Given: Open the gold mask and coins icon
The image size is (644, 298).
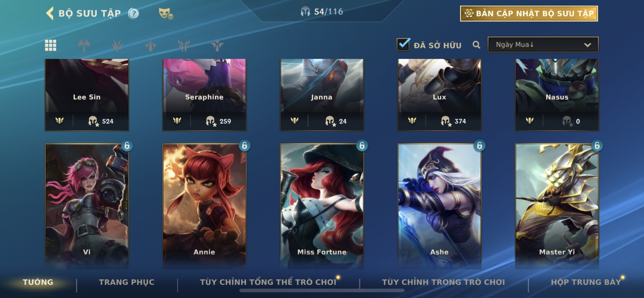Looking at the screenshot, I should [x=166, y=13].
